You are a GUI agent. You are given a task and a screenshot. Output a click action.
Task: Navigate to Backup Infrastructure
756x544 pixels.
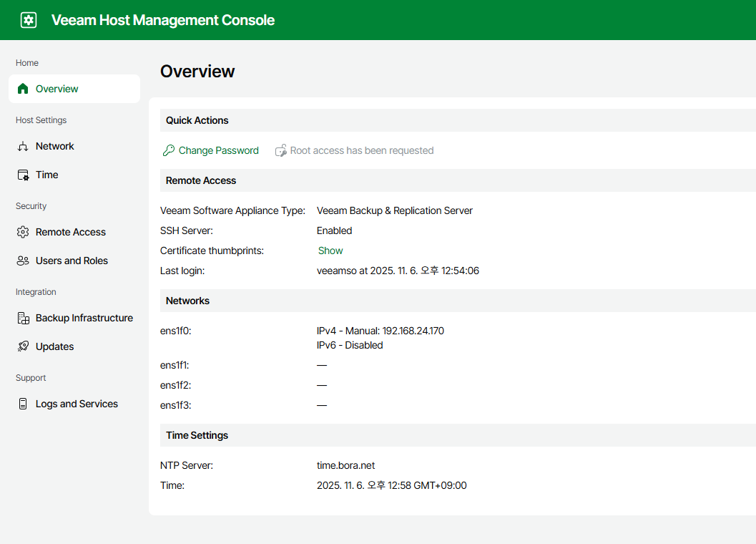coord(74,318)
